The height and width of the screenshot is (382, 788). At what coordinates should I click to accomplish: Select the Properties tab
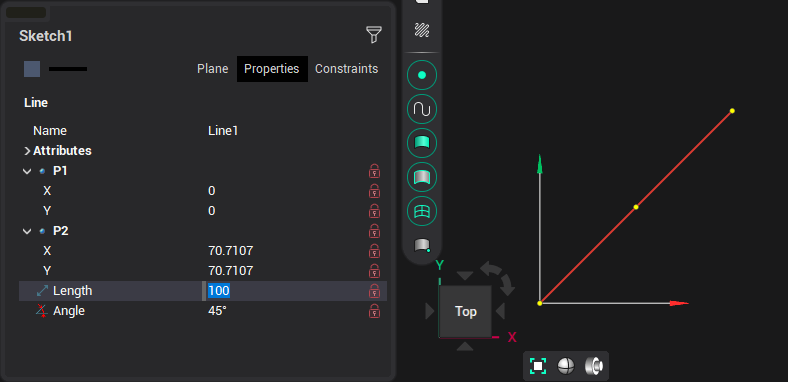pyautogui.click(x=272, y=69)
